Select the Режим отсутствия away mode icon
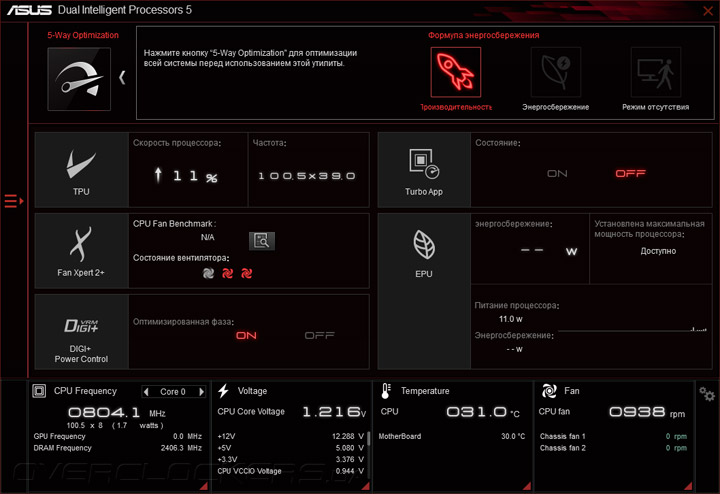720x494 pixels. pyautogui.click(x=656, y=72)
